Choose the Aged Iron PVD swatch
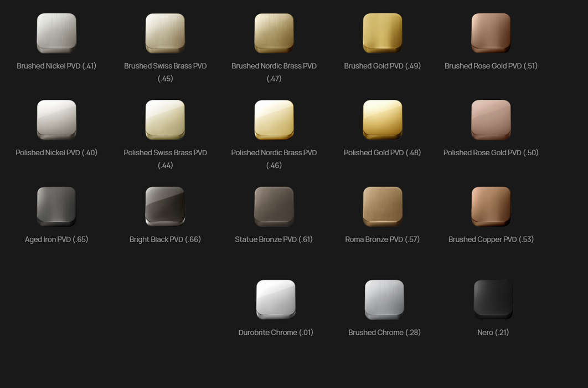This screenshot has width=588, height=388. tap(56, 206)
